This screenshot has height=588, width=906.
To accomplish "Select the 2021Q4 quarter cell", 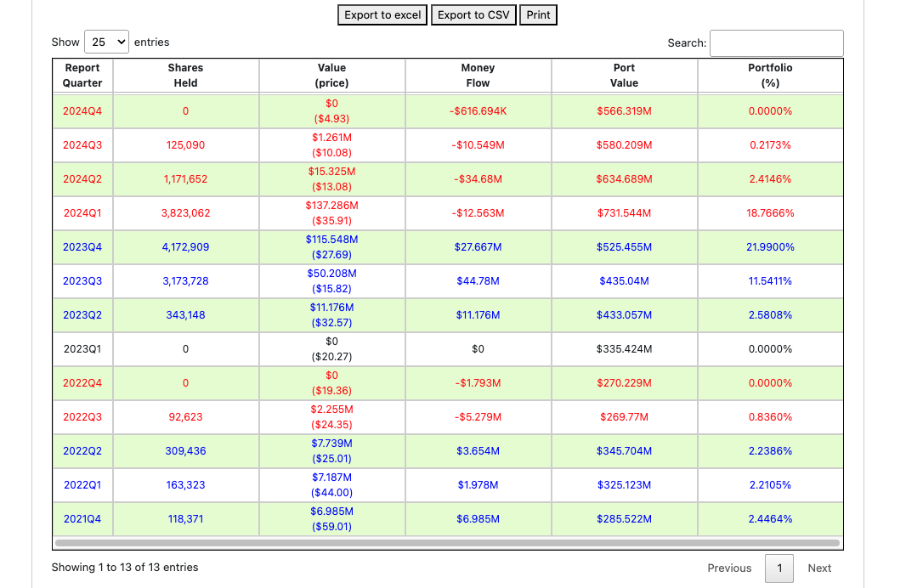I will coord(82,519).
